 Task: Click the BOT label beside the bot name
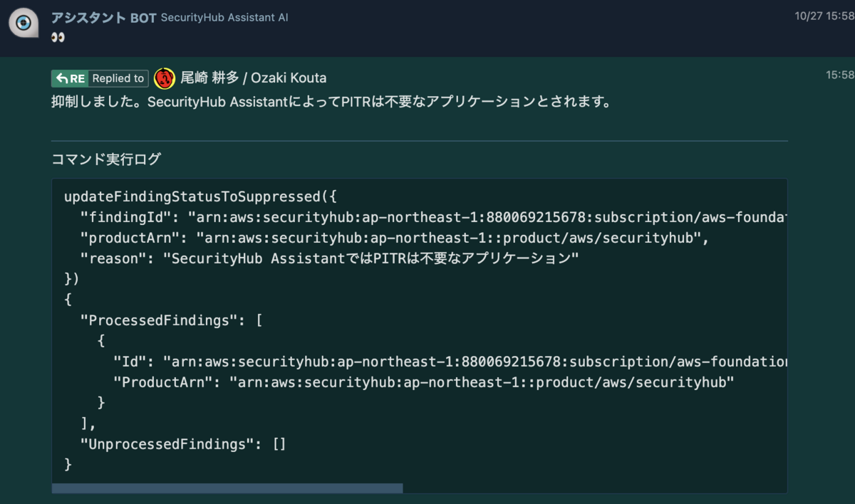tap(143, 17)
